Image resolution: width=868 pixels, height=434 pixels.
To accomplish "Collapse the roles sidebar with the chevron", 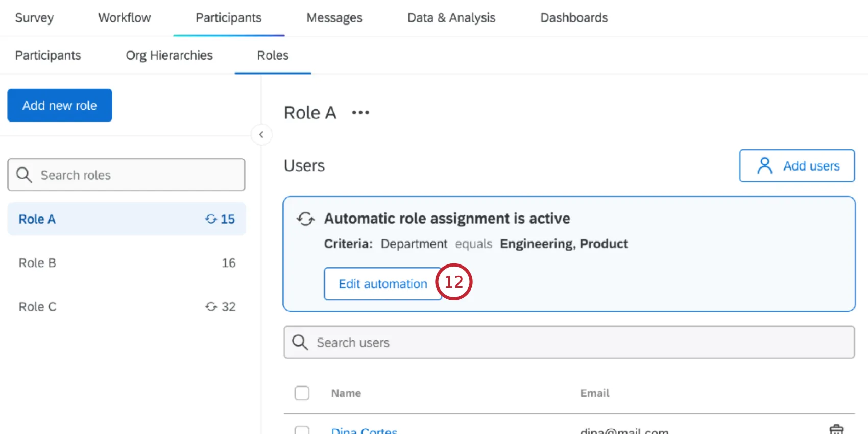I will [261, 135].
